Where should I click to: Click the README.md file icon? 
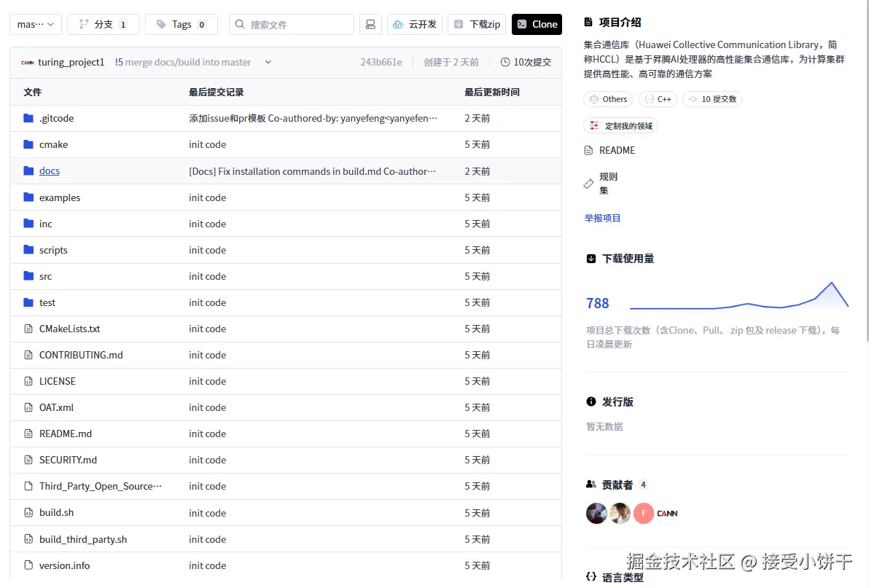point(28,434)
